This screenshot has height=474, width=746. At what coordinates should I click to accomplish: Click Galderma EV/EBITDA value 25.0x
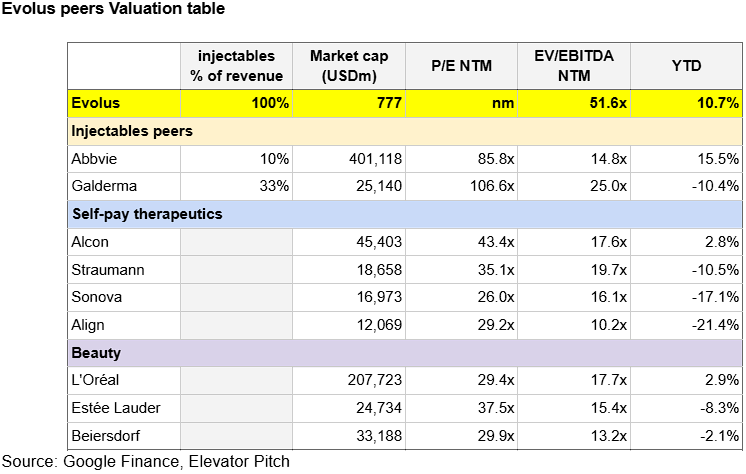tap(609, 186)
